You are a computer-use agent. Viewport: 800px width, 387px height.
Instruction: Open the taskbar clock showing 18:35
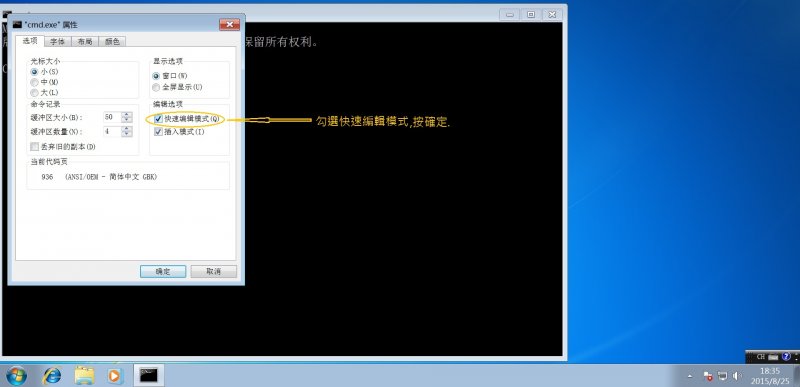pyautogui.click(x=769, y=376)
